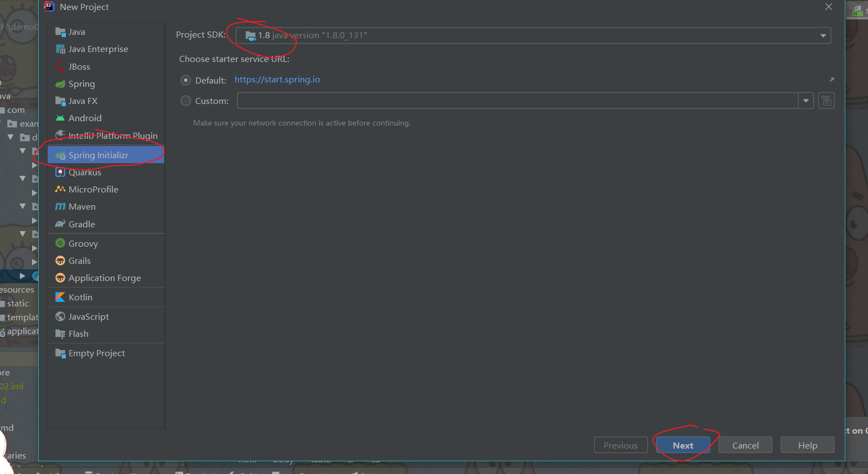The height and width of the screenshot is (474, 868).
Task: Click the Flash folder icon
Action: (x=60, y=334)
